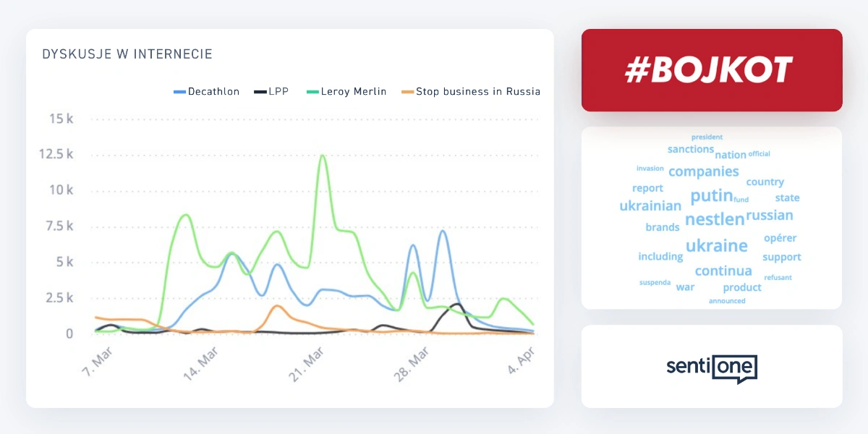Click the blue Decathlon legend color marker
This screenshot has width=868, height=434.
click(180, 92)
